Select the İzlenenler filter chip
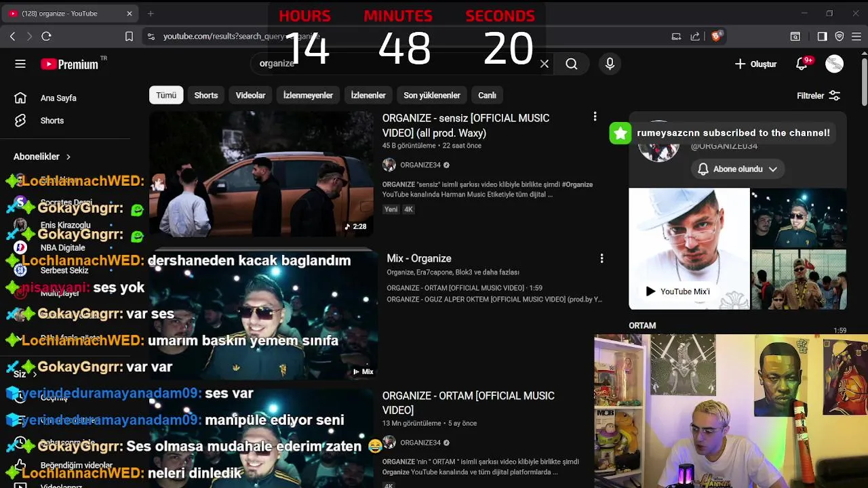This screenshot has height=488, width=868. coord(368,96)
